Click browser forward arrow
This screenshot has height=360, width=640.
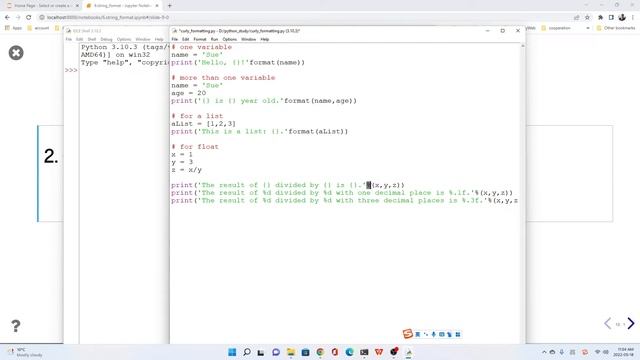18,17
